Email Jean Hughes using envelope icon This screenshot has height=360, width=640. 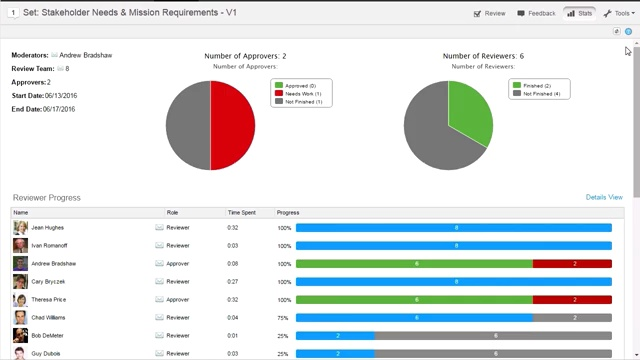[x=159, y=227]
